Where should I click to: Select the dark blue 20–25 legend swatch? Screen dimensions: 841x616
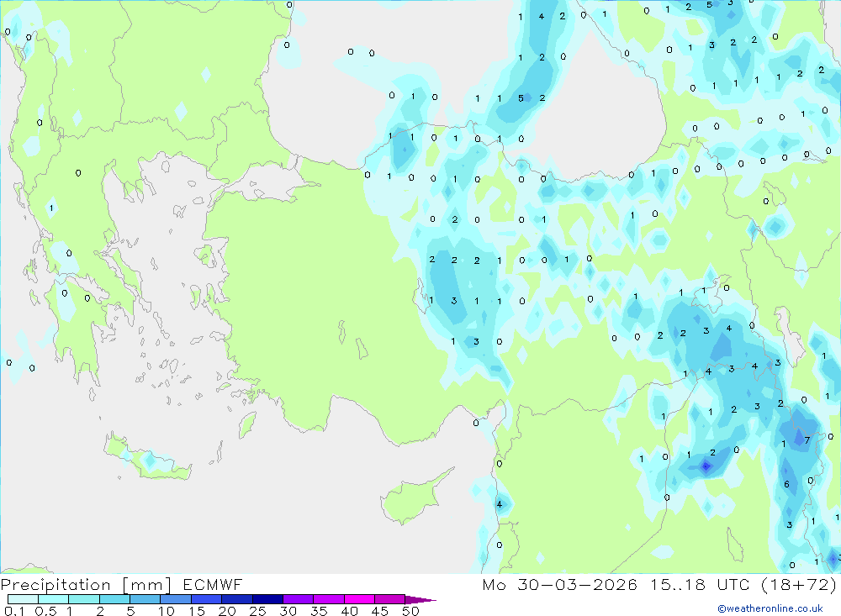point(237,599)
